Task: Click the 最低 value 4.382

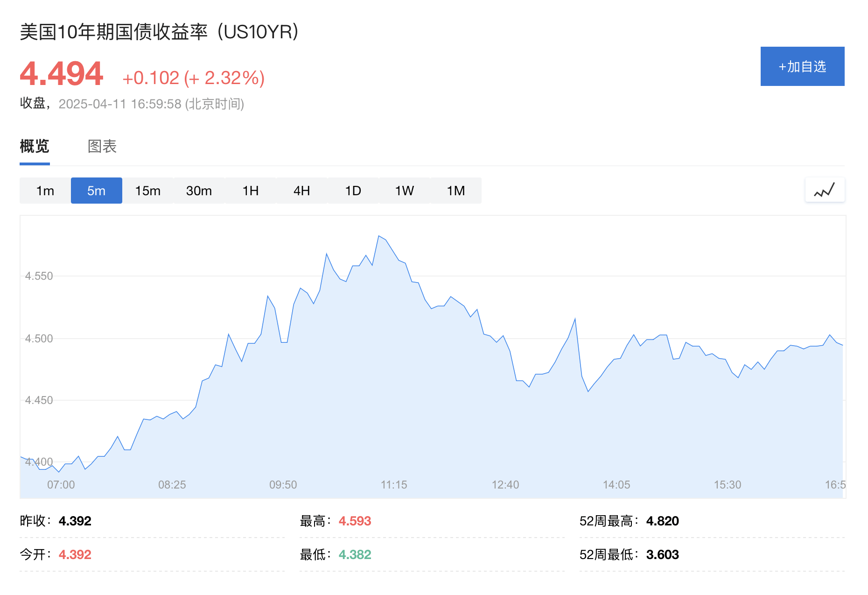Action: pos(355,554)
